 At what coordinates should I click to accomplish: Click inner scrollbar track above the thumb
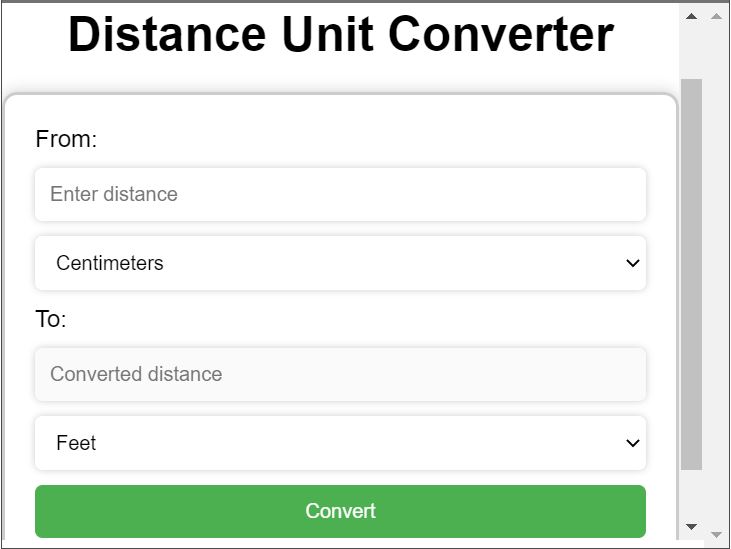coord(691,52)
